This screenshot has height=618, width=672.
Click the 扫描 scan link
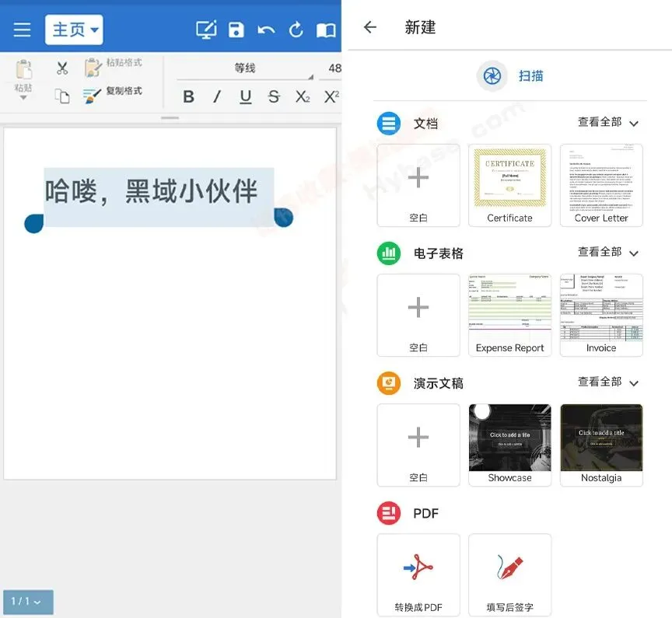point(530,76)
